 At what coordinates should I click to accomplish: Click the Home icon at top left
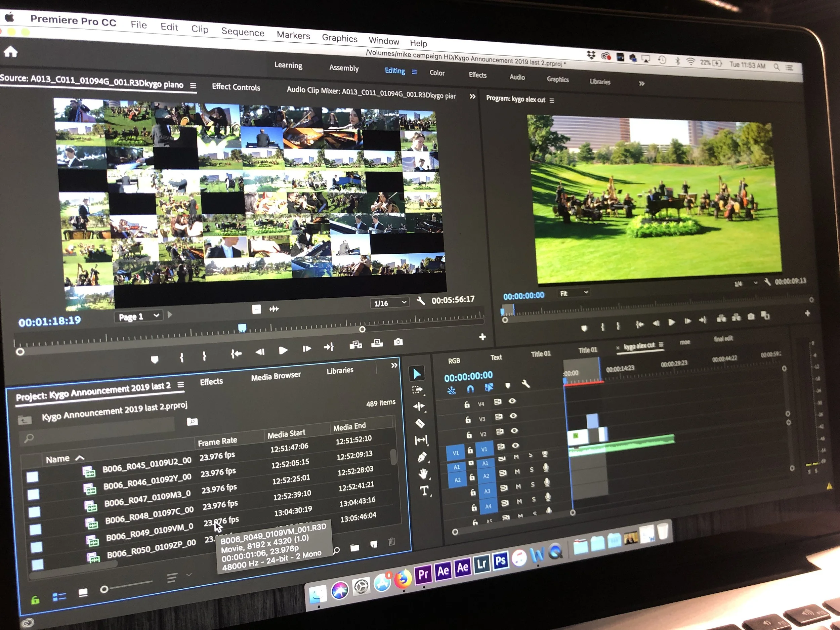pos(11,51)
